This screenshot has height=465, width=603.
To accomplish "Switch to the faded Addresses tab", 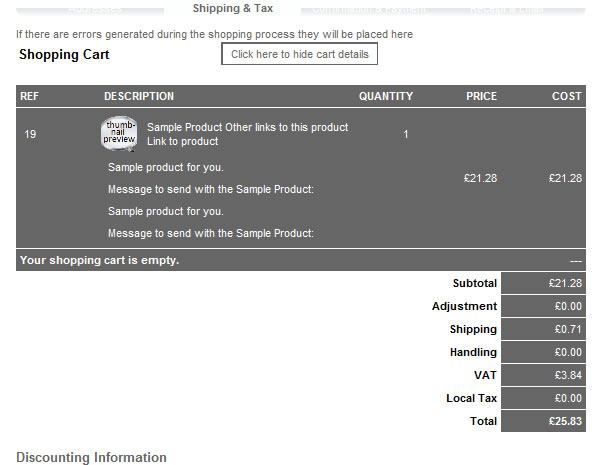I will coord(96,9).
